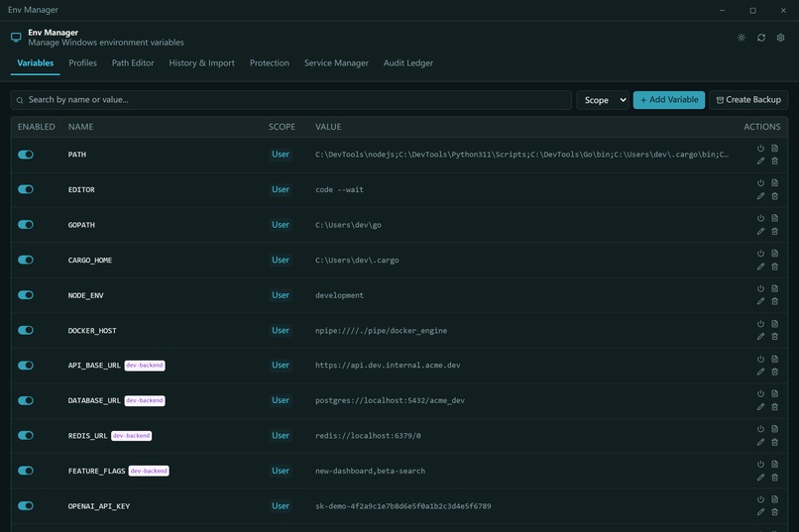Switch off the NODE_ENV toggle

[26, 295]
